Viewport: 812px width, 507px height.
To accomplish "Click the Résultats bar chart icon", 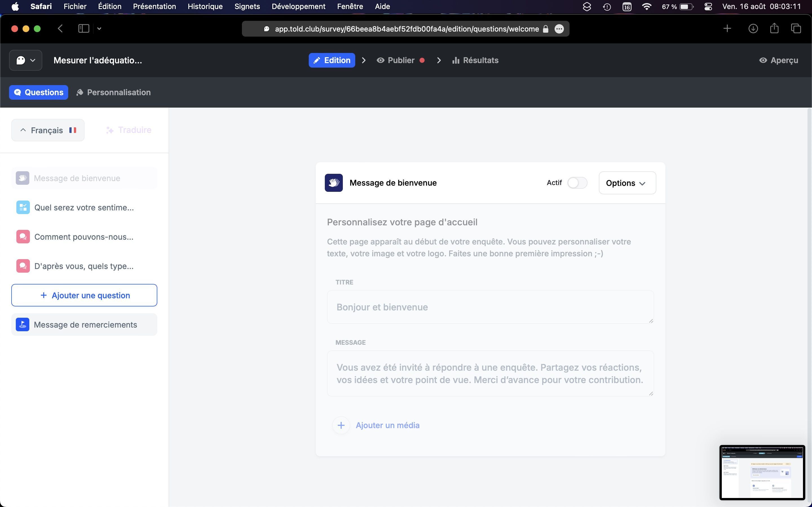I will point(455,60).
